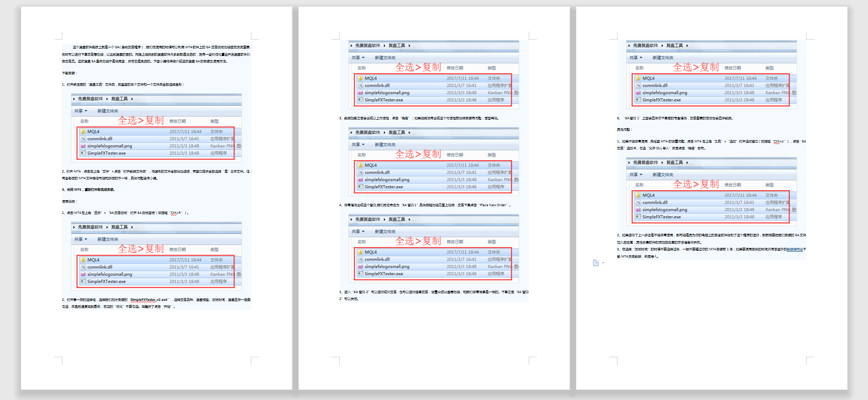Click SimpleFXTester.exe icon in page two's middle image

(x=360, y=187)
